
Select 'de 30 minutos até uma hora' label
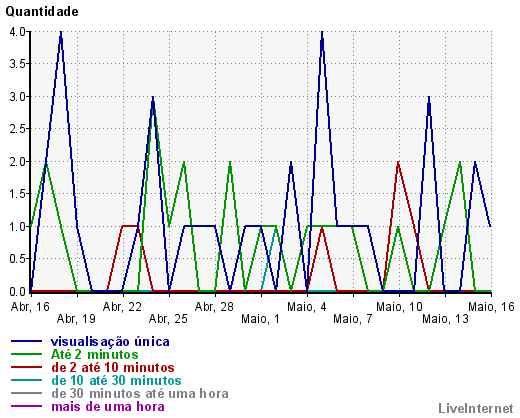coord(140,393)
